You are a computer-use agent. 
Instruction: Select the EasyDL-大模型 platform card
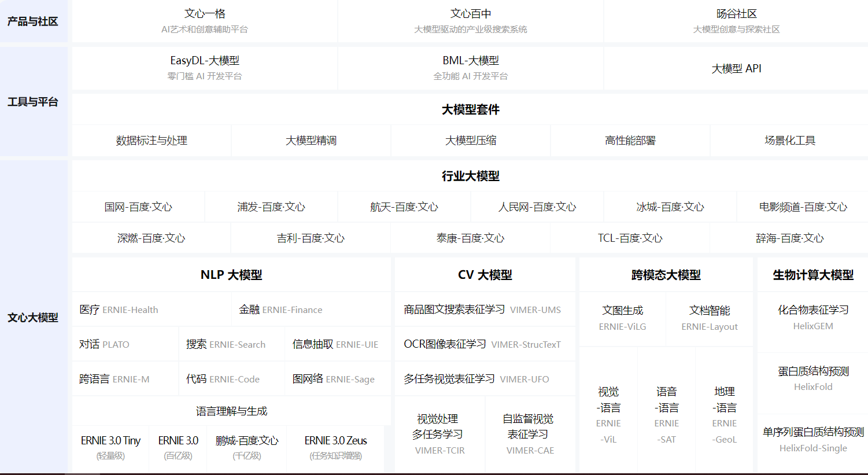click(205, 68)
